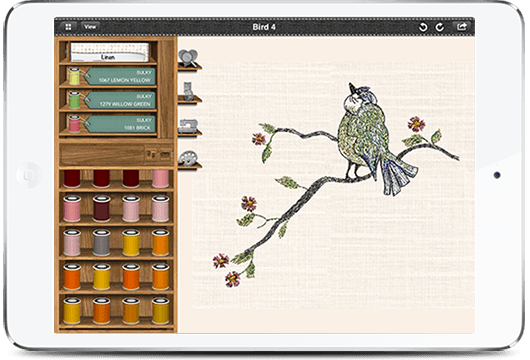Open the View menu
The width and height of the screenshot is (530, 360).
click(x=90, y=27)
